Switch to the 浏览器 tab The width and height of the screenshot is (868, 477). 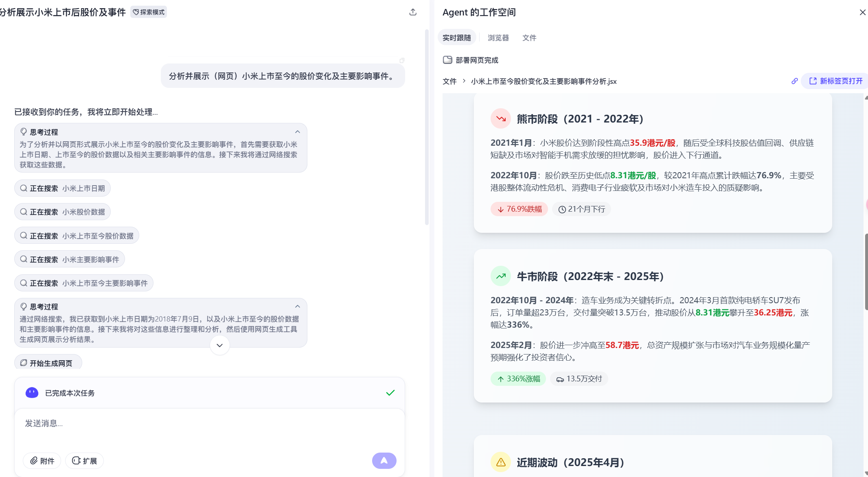click(x=498, y=37)
